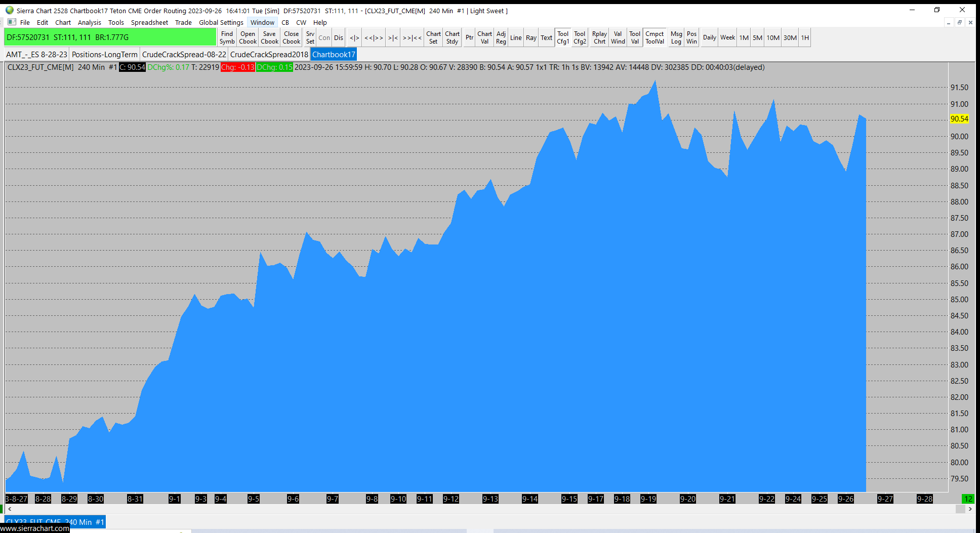Expand the Analysis menu

click(x=89, y=22)
